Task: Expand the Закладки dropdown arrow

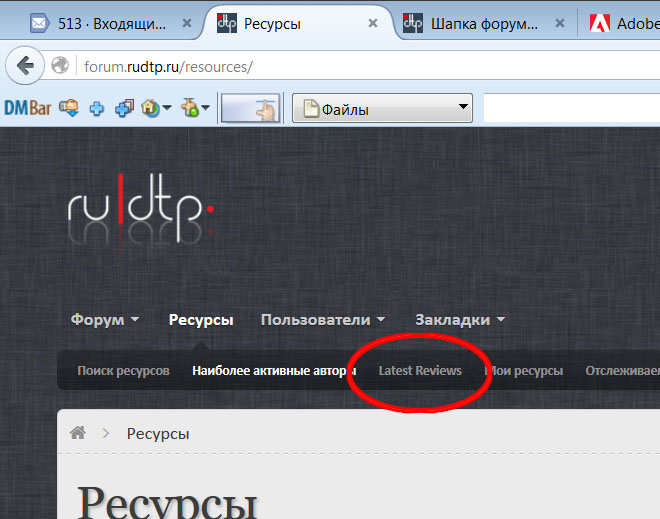Action: click(500, 319)
